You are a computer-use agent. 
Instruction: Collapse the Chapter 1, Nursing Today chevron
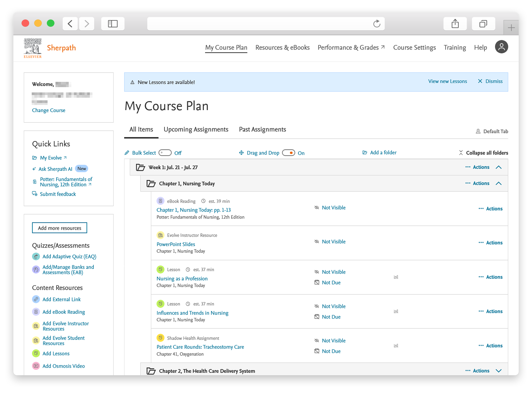499,184
